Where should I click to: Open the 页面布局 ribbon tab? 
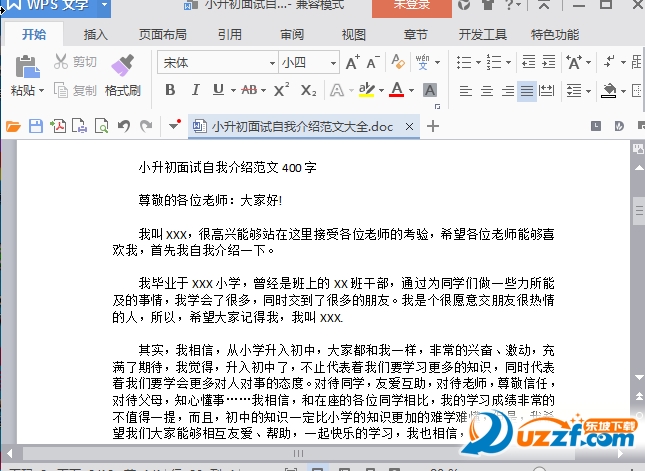click(x=163, y=35)
